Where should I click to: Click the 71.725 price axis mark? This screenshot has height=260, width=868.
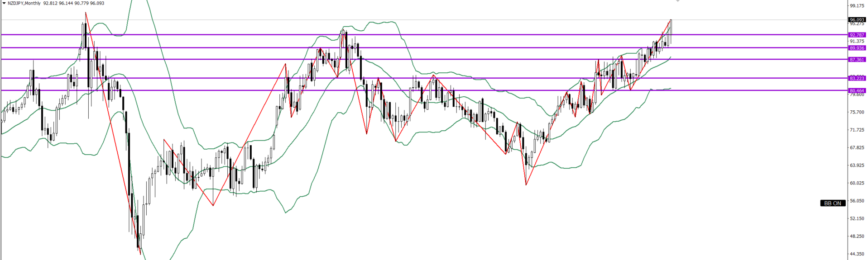click(x=857, y=130)
